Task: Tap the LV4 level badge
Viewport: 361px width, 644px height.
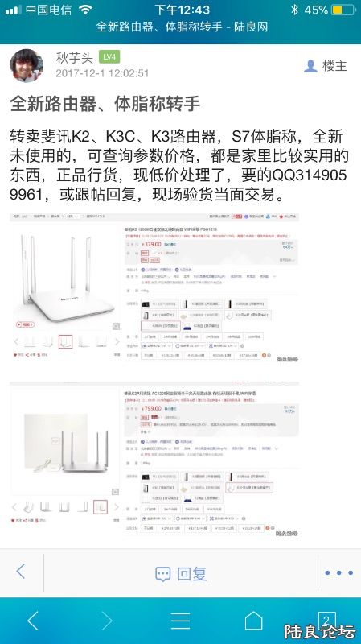Action: [x=109, y=57]
